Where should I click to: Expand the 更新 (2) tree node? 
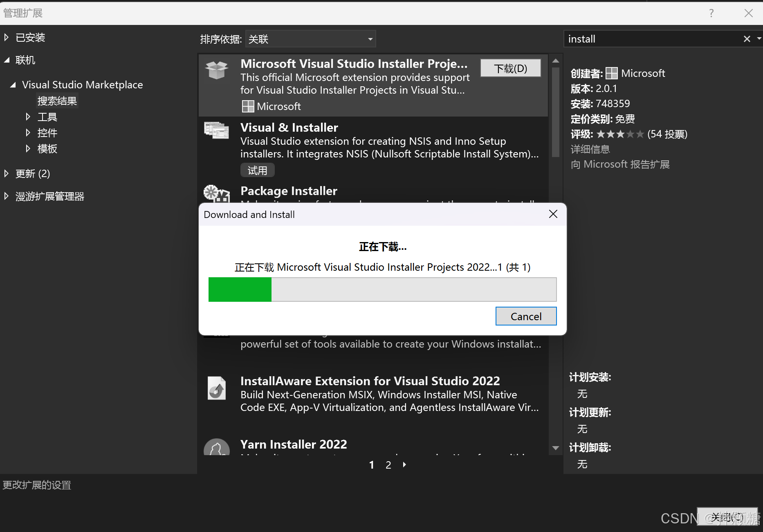click(x=6, y=173)
